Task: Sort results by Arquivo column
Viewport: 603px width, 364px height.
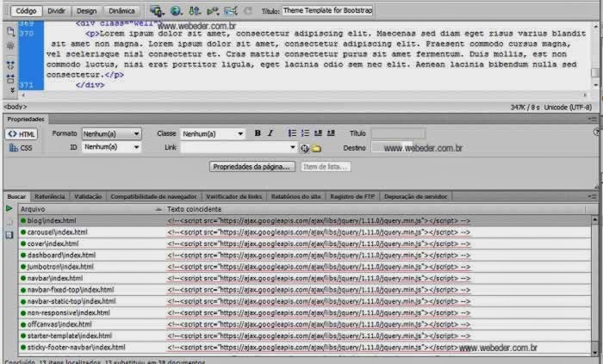Action: (x=90, y=209)
